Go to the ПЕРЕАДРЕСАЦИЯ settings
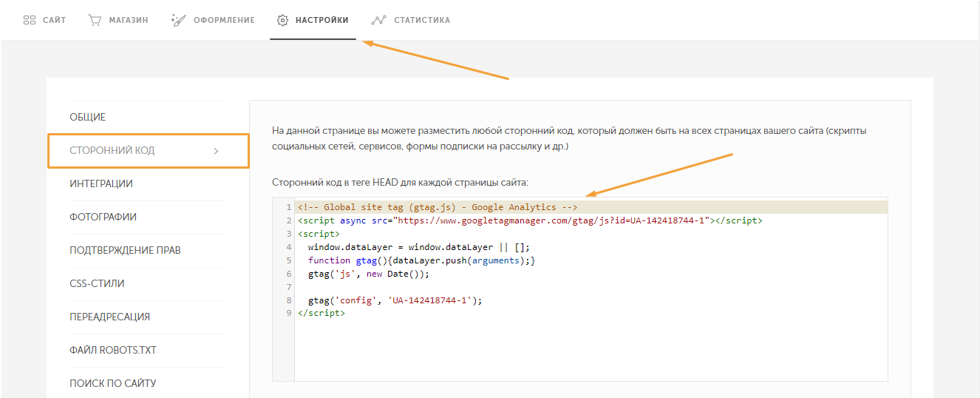The width and height of the screenshot is (980, 398). [109, 317]
